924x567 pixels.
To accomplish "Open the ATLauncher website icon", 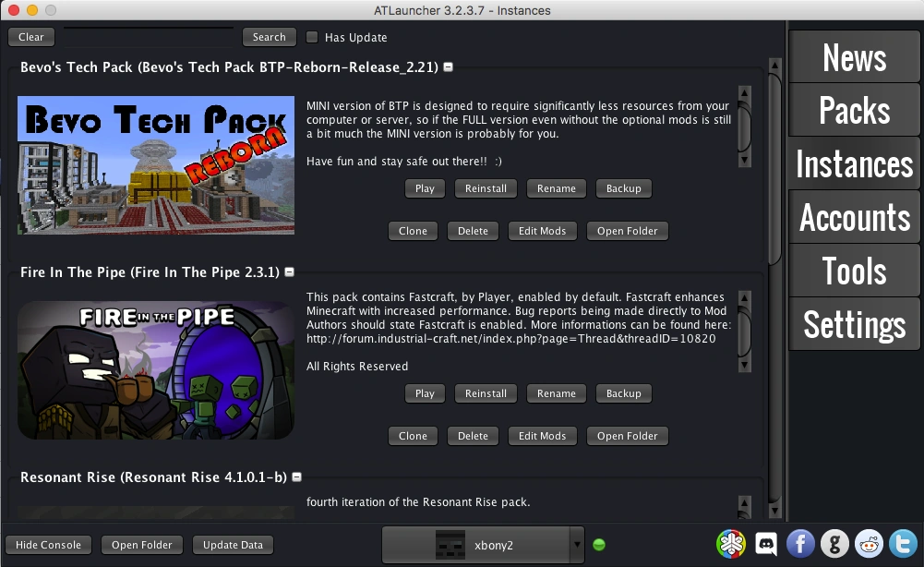I will point(731,544).
